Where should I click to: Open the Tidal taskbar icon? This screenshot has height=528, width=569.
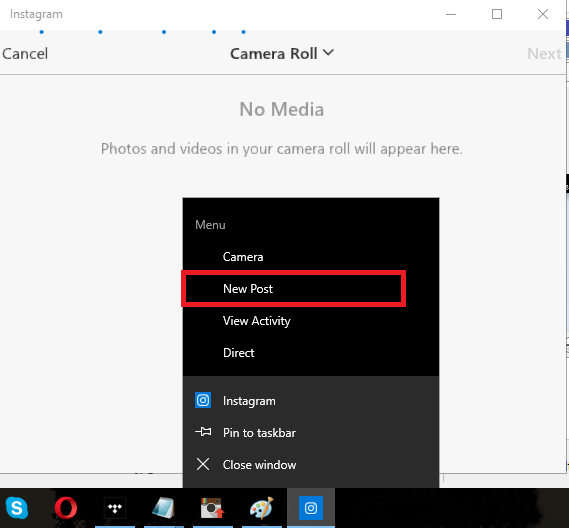[x=115, y=508]
